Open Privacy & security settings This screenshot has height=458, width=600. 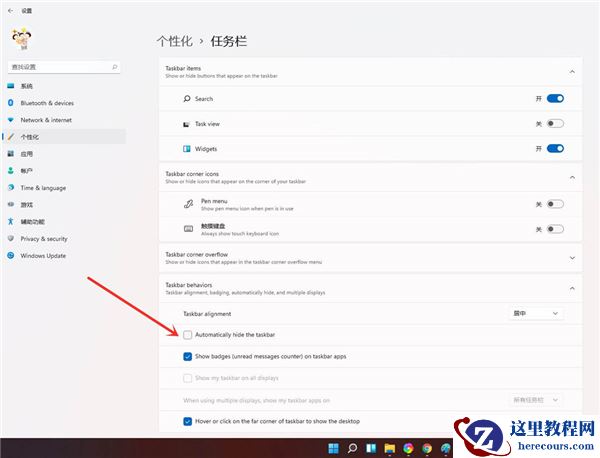(64, 238)
